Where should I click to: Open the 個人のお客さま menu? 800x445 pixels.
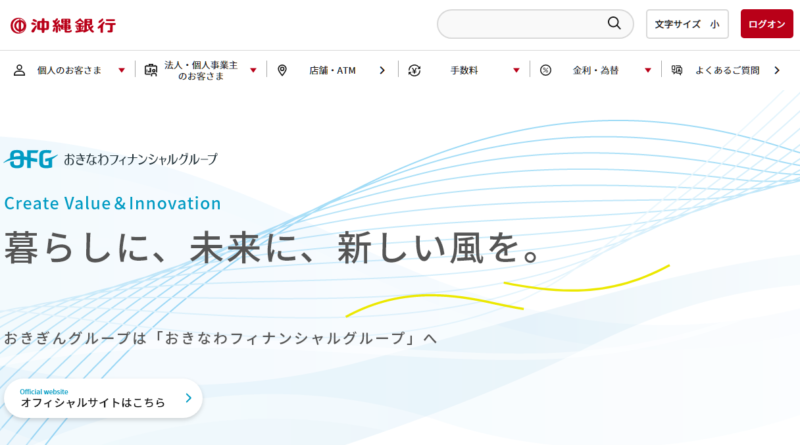[x=69, y=70]
